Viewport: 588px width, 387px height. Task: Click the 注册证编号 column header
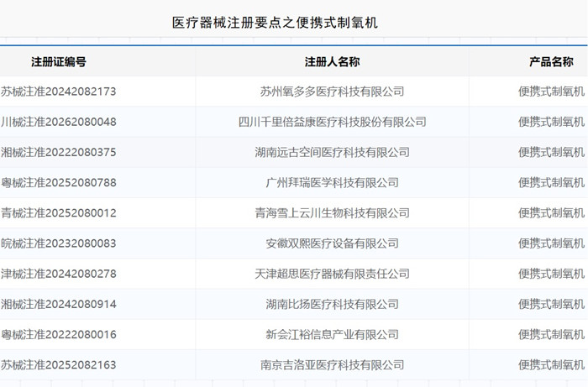(59, 62)
